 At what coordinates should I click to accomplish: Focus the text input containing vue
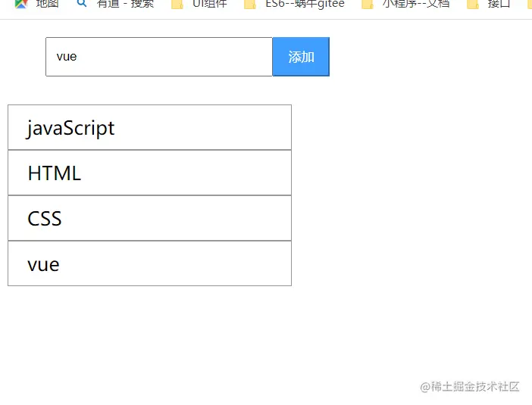click(x=159, y=57)
